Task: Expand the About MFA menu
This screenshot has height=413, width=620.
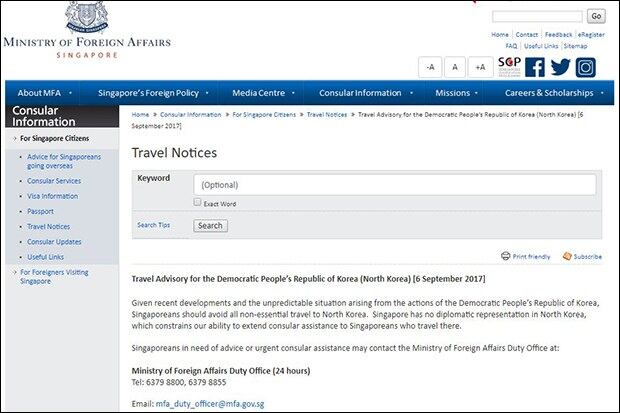Action: click(x=44, y=93)
